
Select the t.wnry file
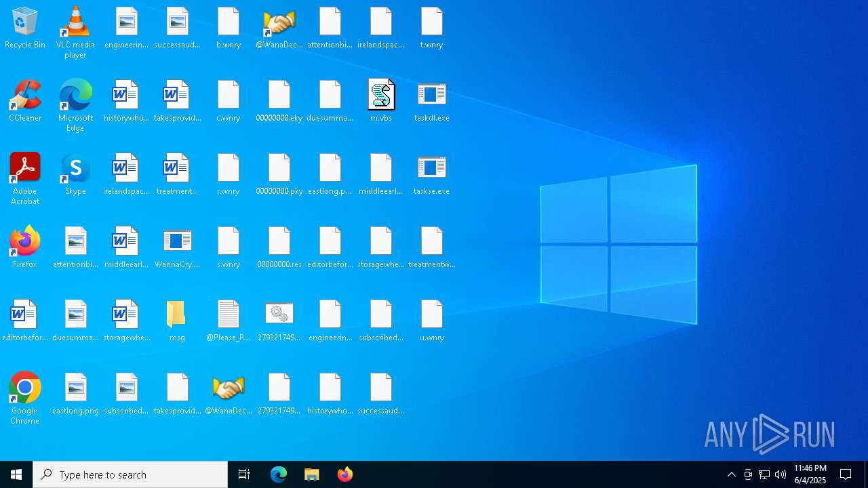(432, 28)
